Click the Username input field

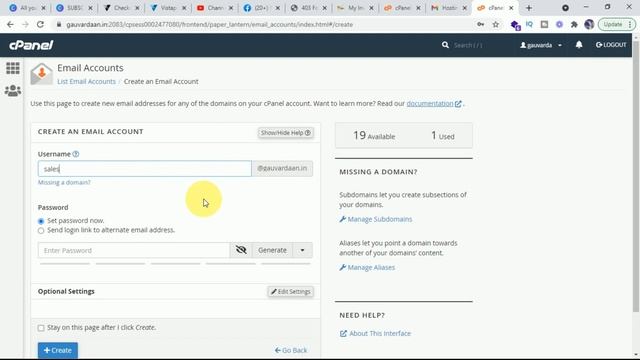pyautogui.click(x=144, y=168)
